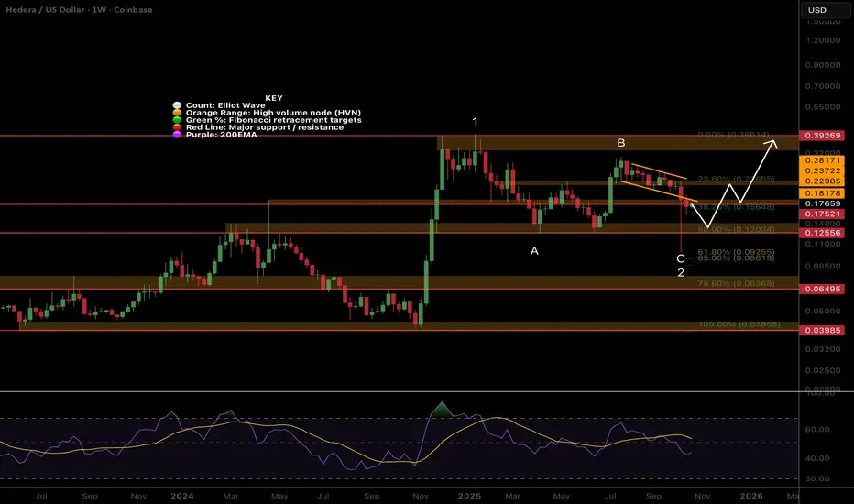Screen dimensions: 854x504
Task: Select the orange High volume node legend dot
Action: click(x=177, y=113)
